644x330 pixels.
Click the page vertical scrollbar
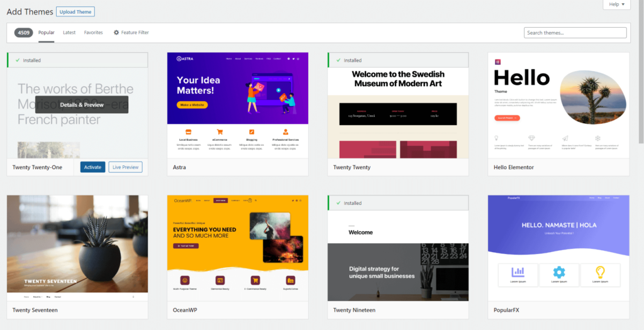pyautogui.click(x=641, y=72)
